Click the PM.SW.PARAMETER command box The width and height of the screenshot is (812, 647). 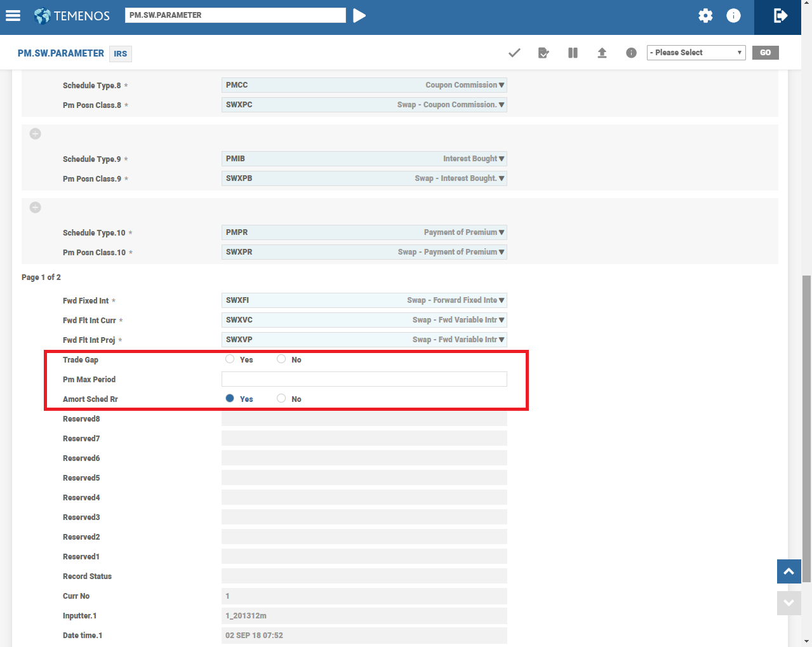click(235, 15)
